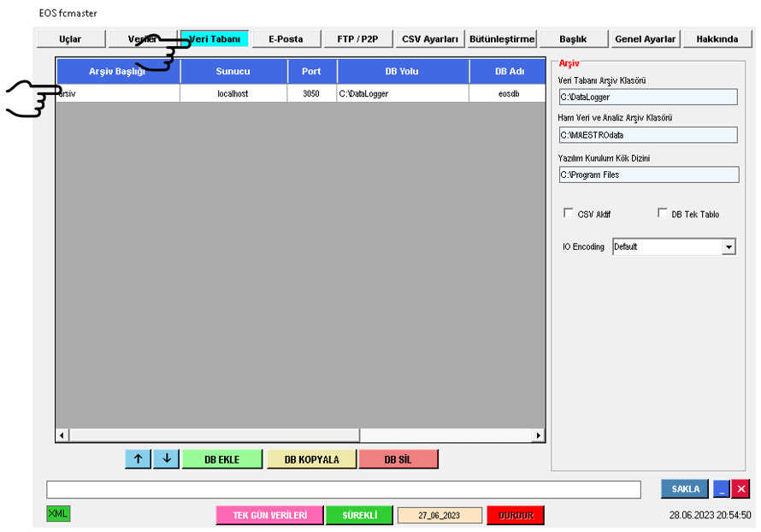
Task: Minimize the window with the blue underscore button
Action: 721,488
